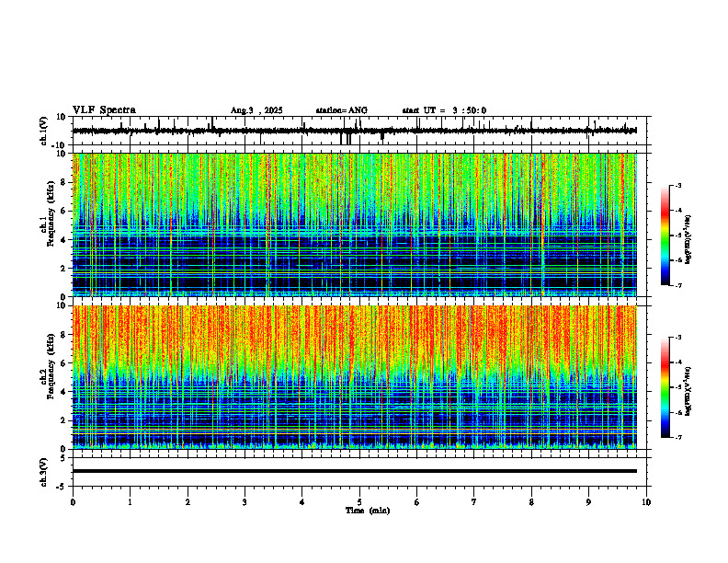Click time axis tick label 5

(359, 502)
